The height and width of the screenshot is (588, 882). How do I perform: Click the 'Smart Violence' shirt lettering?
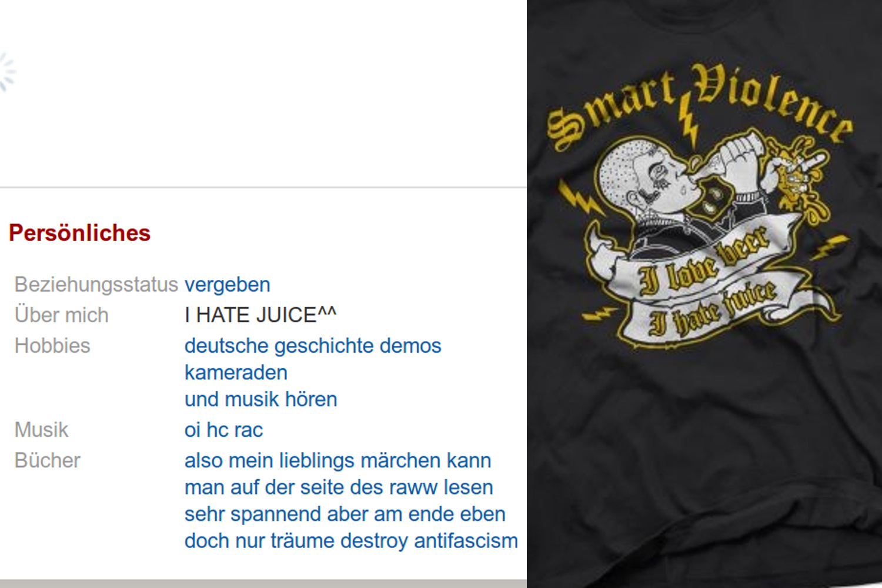pyautogui.click(x=700, y=106)
